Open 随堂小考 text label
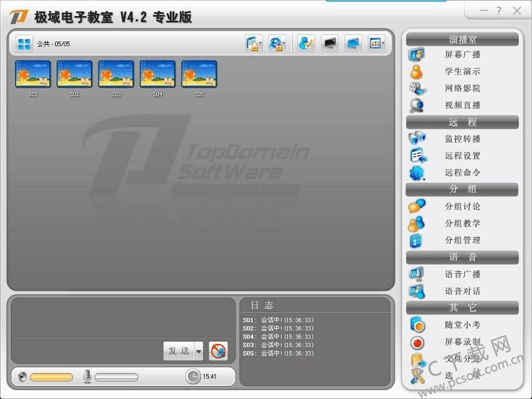 463,324
